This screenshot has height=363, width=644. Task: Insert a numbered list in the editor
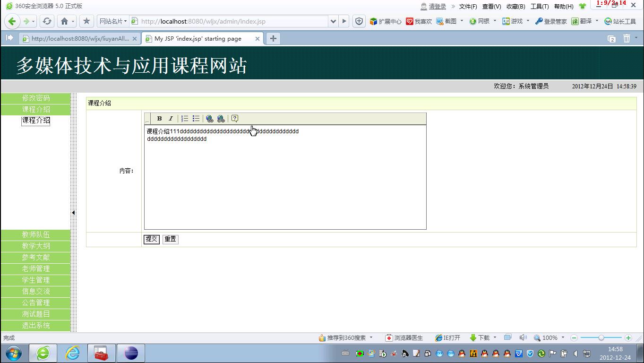coord(185,119)
